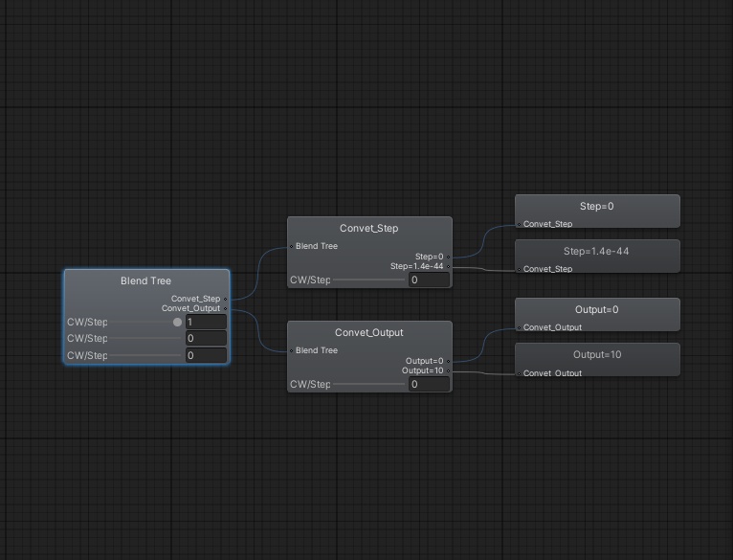Click the first CW/Step slider handle in Blend Tree
733x560 pixels.
[177, 322]
